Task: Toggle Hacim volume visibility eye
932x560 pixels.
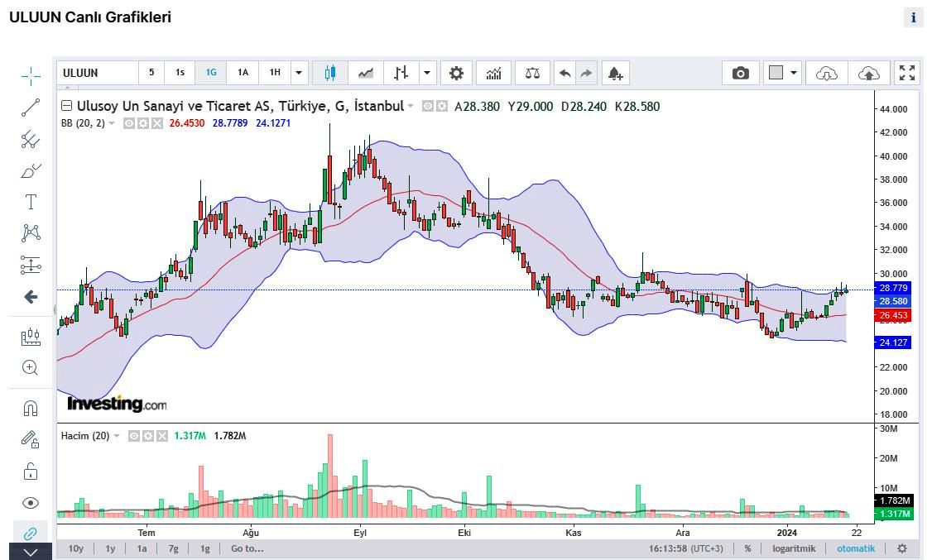Action: click(134, 436)
